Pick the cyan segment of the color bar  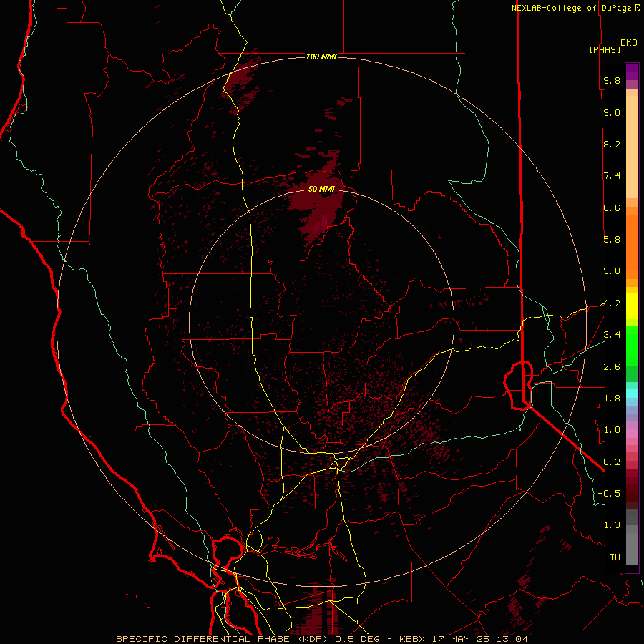pos(632,394)
